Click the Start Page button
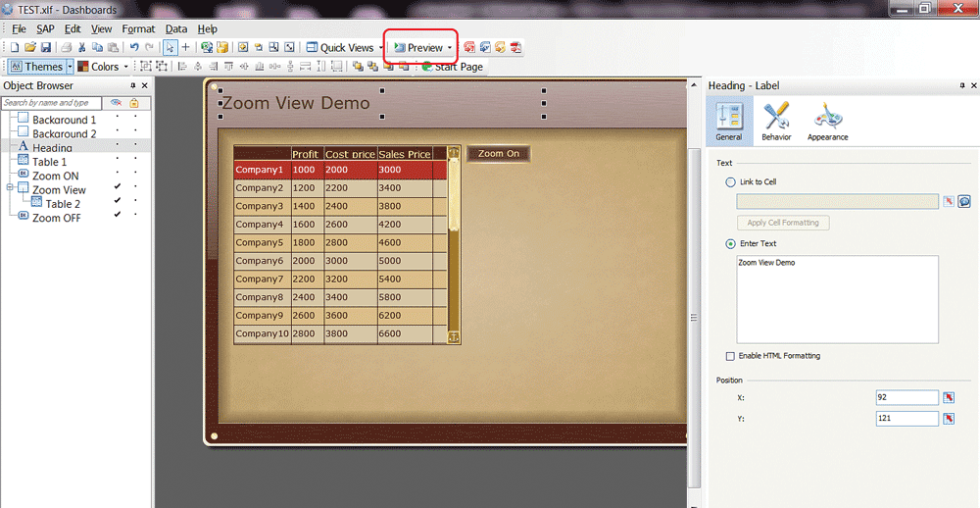 (x=453, y=67)
